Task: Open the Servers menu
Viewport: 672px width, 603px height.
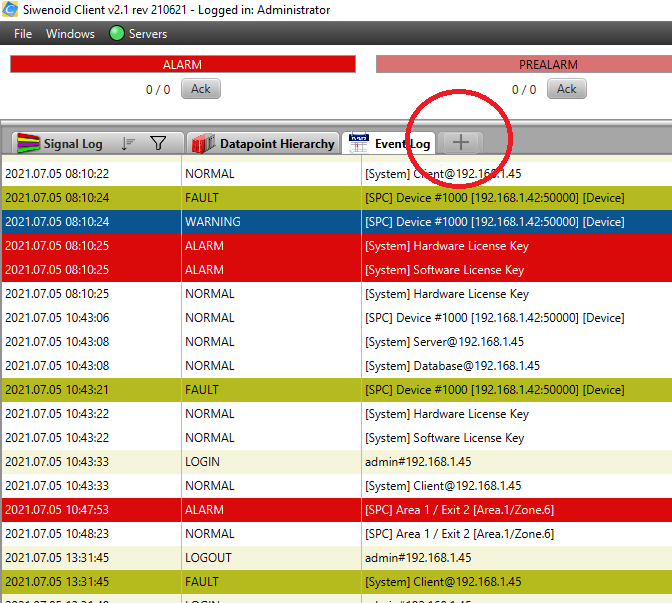Action: tap(148, 34)
